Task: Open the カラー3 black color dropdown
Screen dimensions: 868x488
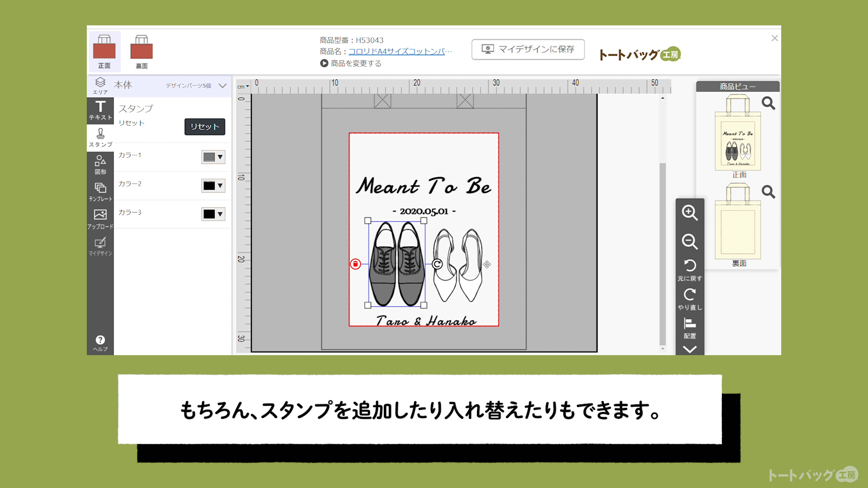Action: pos(213,214)
